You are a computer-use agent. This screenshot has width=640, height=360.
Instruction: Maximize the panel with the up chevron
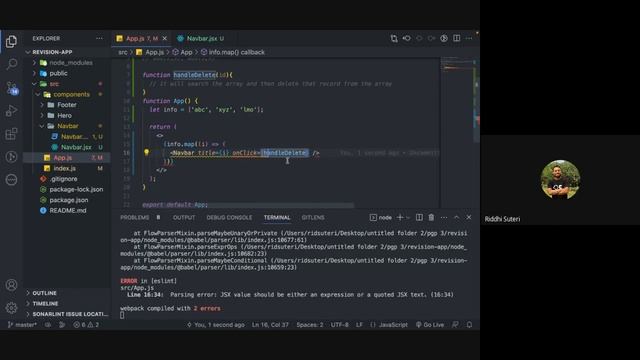click(x=456, y=218)
